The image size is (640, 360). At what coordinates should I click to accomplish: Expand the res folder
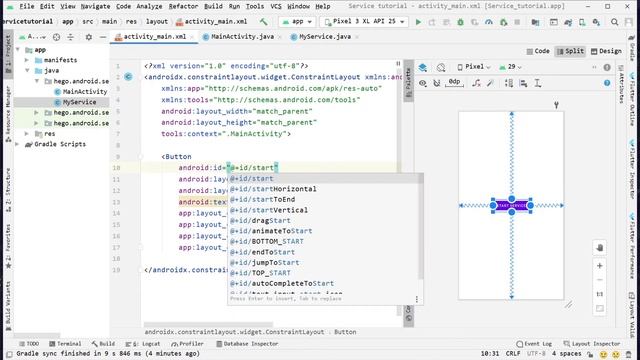coord(27,133)
